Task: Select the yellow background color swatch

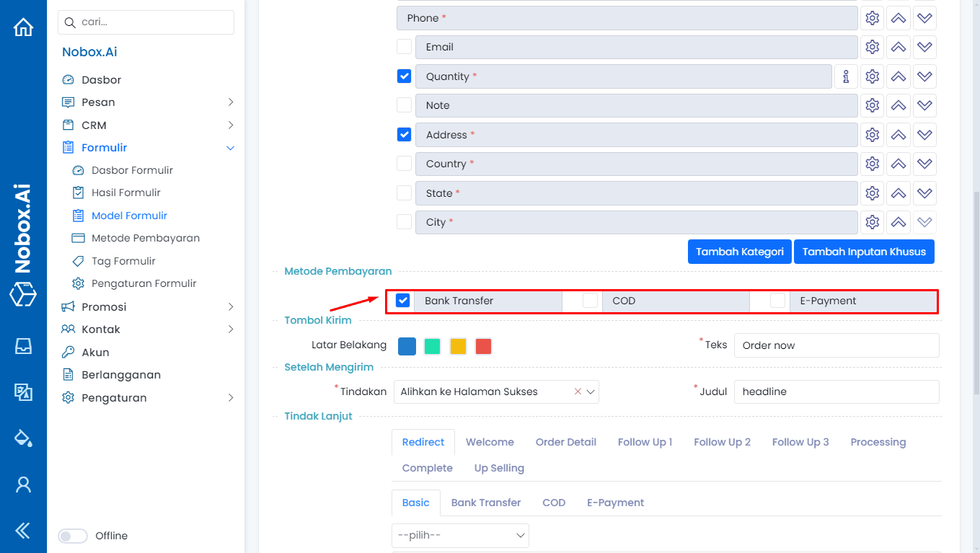Action: (x=458, y=346)
